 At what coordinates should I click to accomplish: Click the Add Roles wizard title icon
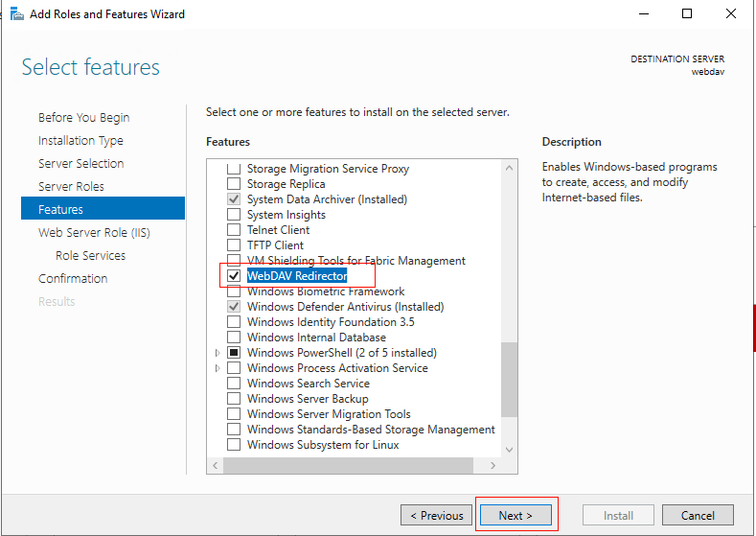point(17,14)
